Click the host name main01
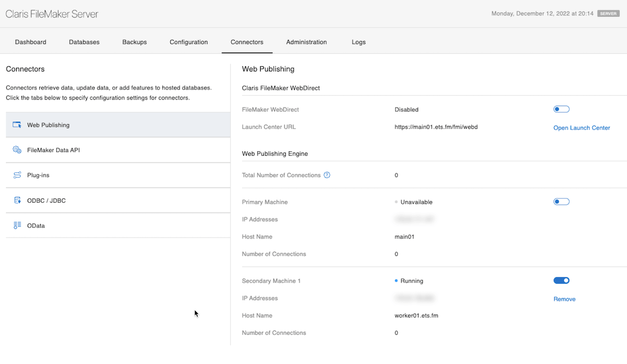 click(x=404, y=237)
